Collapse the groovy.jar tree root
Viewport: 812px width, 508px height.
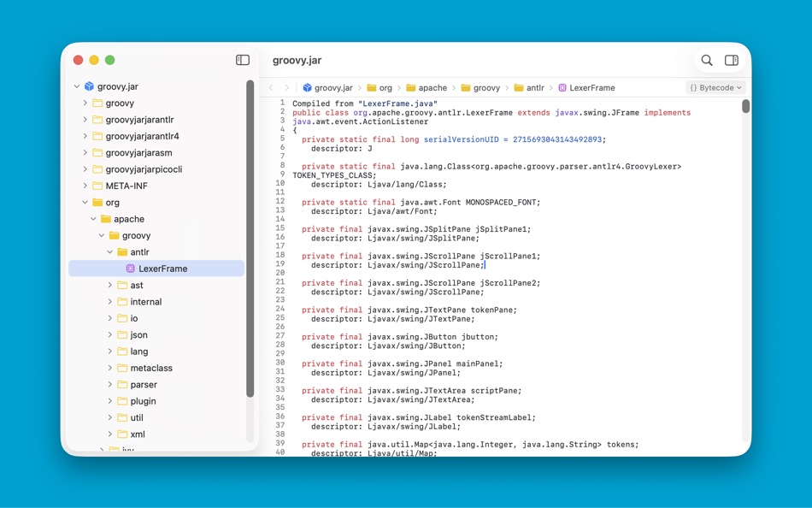[75, 86]
